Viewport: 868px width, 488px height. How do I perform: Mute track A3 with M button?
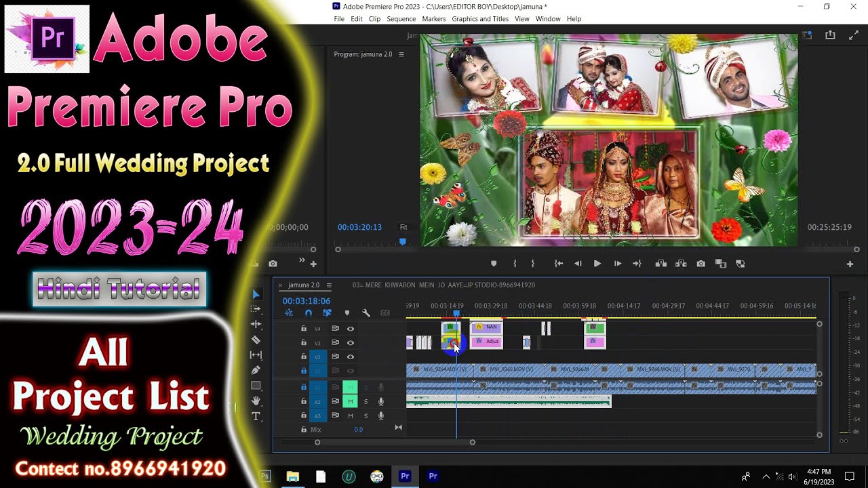pos(350,415)
